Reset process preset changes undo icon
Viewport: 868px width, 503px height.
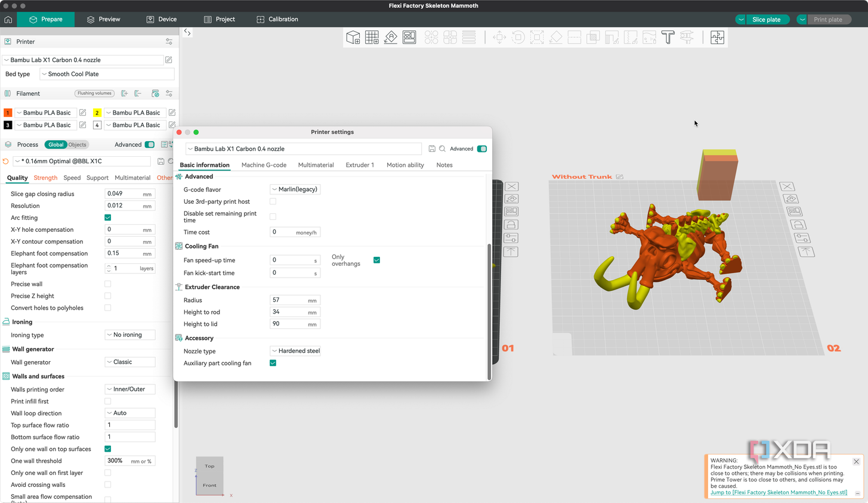coord(6,162)
